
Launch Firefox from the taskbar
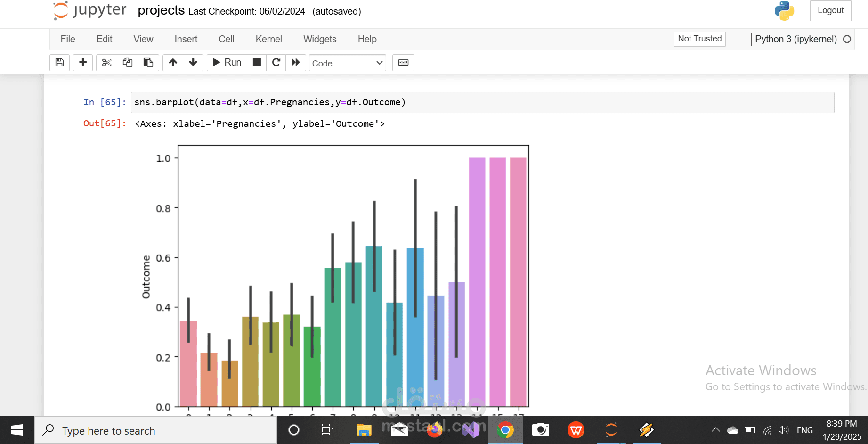pos(434,429)
